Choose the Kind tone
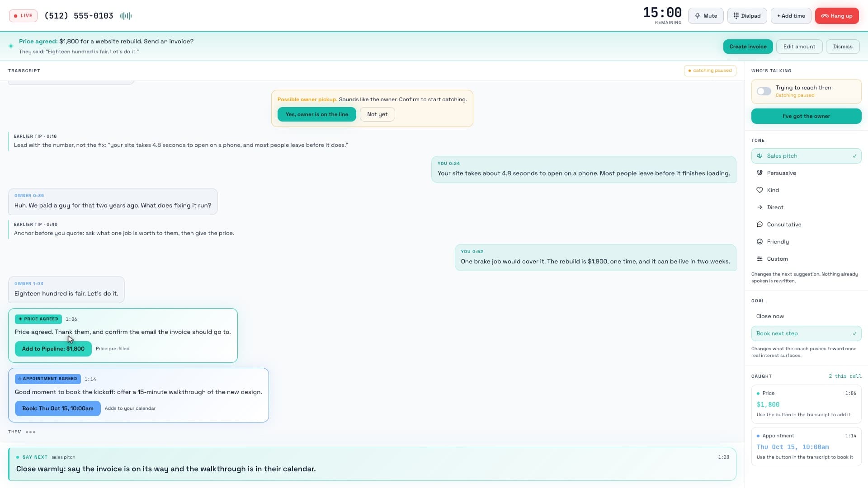 [806, 190]
